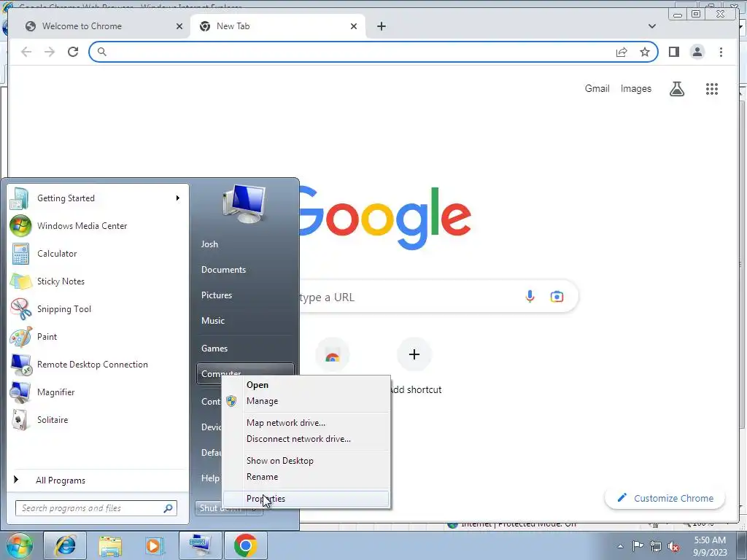
Task: Launch the Snipping Tool
Action: pos(98,308)
